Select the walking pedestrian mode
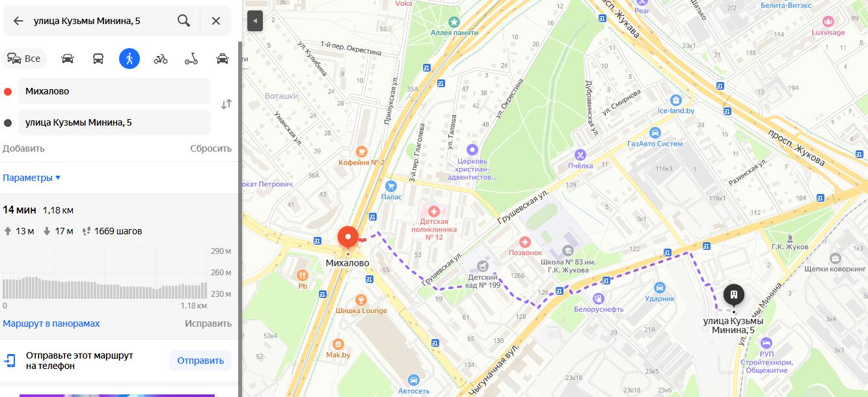Image resolution: width=868 pixels, height=397 pixels. (129, 59)
